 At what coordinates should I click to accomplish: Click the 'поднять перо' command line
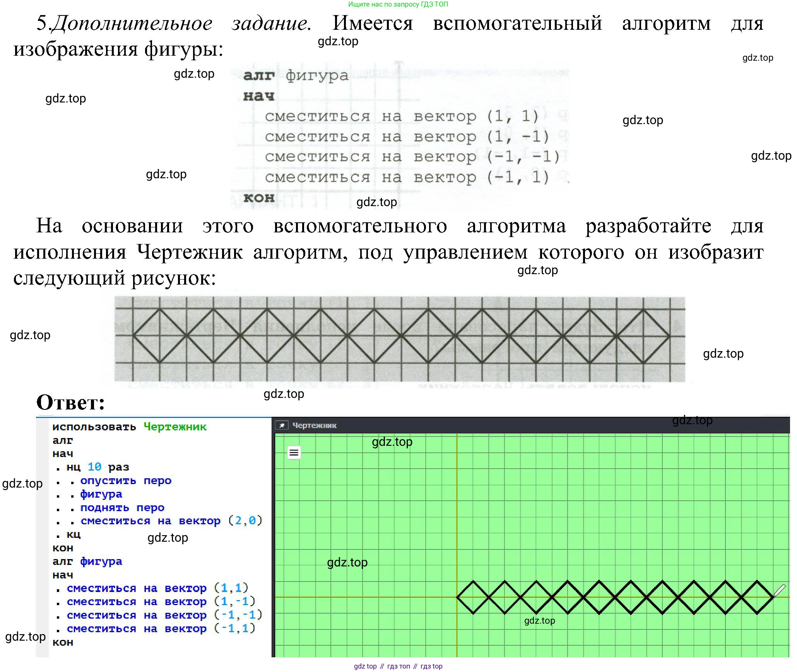point(122,508)
